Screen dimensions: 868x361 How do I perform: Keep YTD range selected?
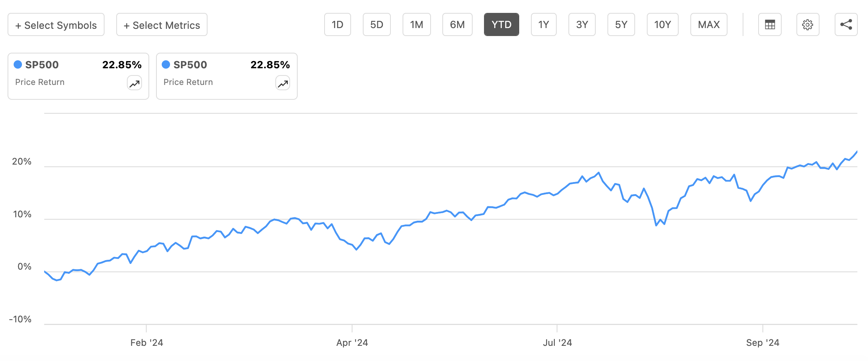[x=501, y=24]
